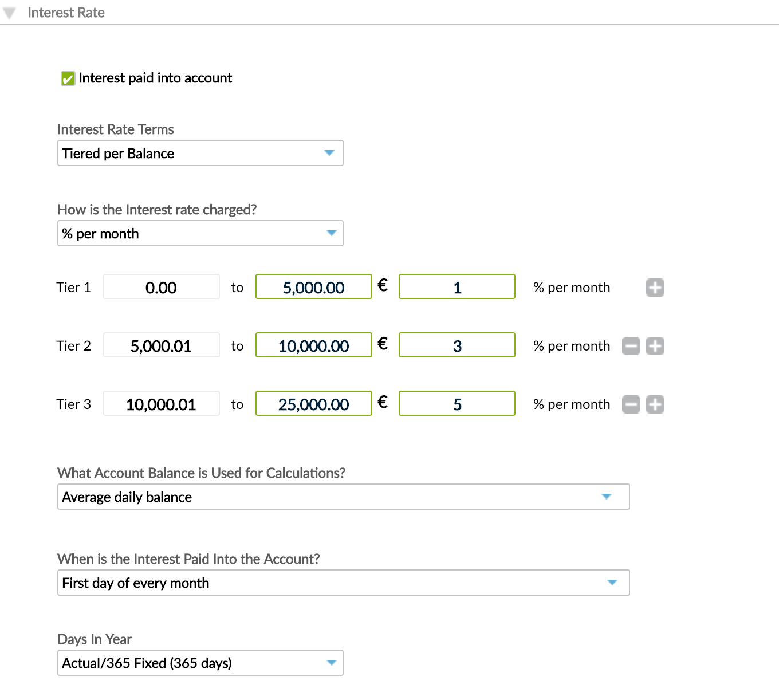Select the Tier 3 upper limit of 25,000.00
This screenshot has height=700, width=779.
(x=313, y=403)
